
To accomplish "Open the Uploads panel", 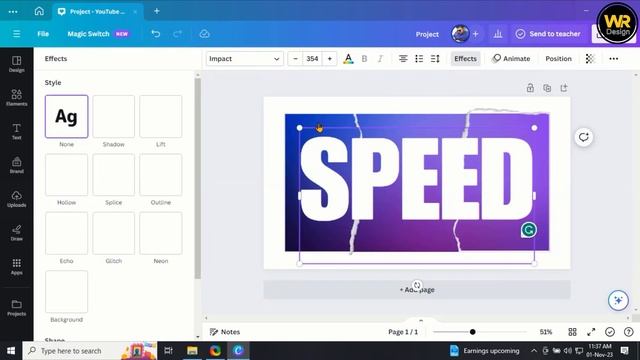I will (16, 199).
